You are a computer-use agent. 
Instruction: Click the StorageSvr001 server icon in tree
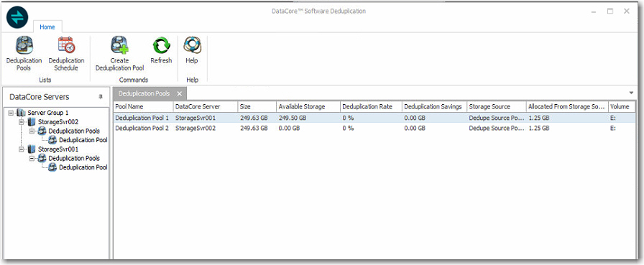coord(32,149)
